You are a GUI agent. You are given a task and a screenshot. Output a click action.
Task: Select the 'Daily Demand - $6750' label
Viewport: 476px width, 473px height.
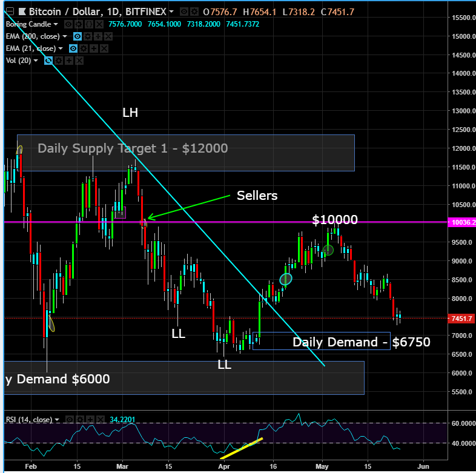(x=362, y=342)
